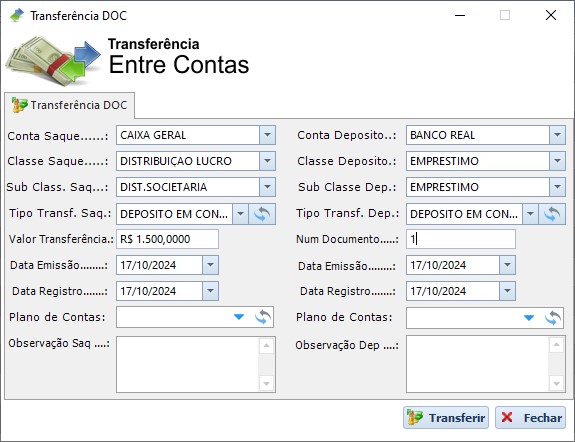The image size is (575, 442).
Task: Open the Conta Saque dropdown
Action: coord(267,135)
